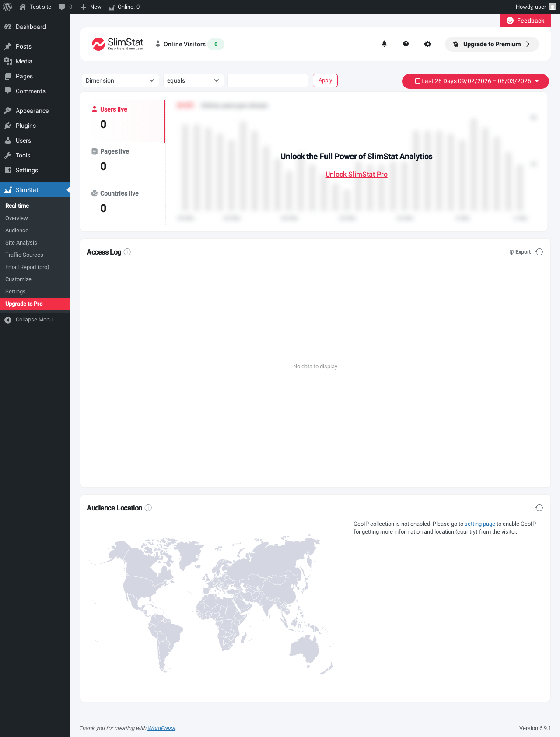Open the SlimStat settings gear
The image size is (560, 737).
pyautogui.click(x=428, y=44)
